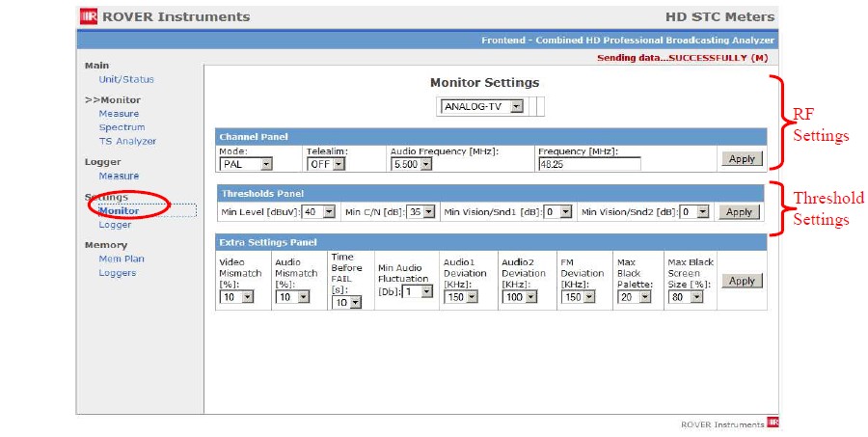Screen dimensions: 868x437
Task: Open the Min Vision/Snd2 dropdown
Action: point(694,211)
